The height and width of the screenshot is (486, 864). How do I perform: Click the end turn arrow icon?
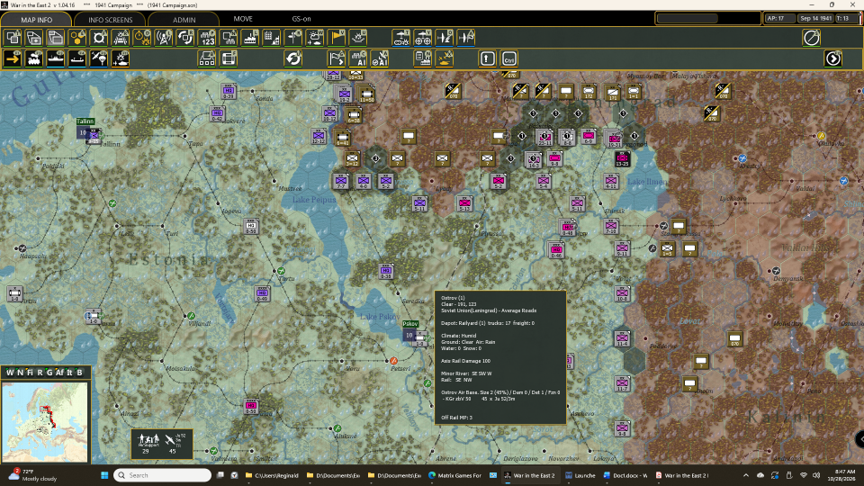pos(833,58)
